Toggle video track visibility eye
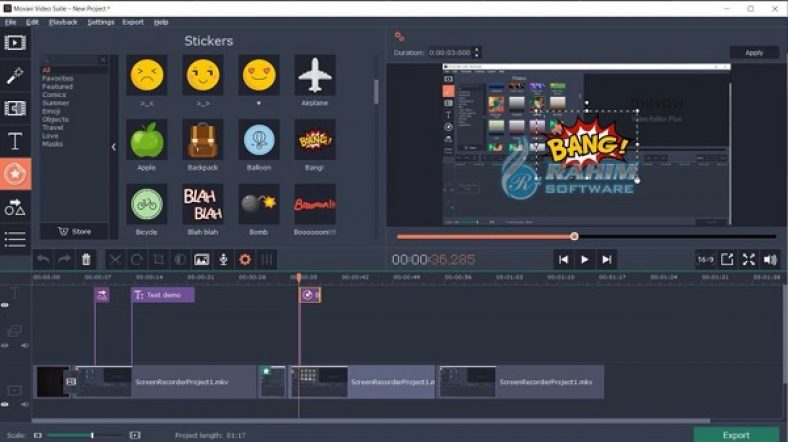 (5, 404)
